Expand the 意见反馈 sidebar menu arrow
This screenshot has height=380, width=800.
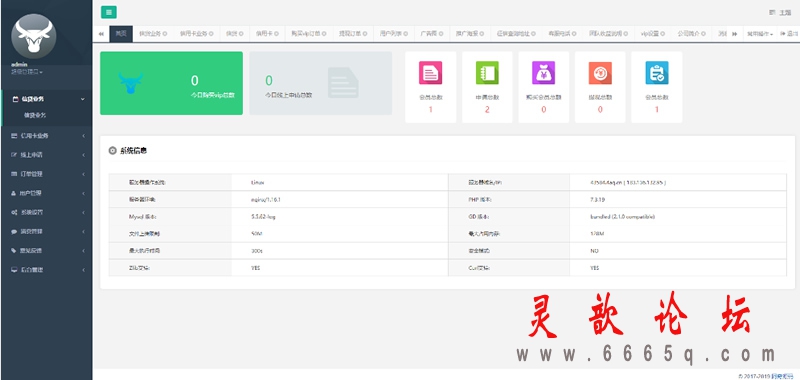point(83,250)
